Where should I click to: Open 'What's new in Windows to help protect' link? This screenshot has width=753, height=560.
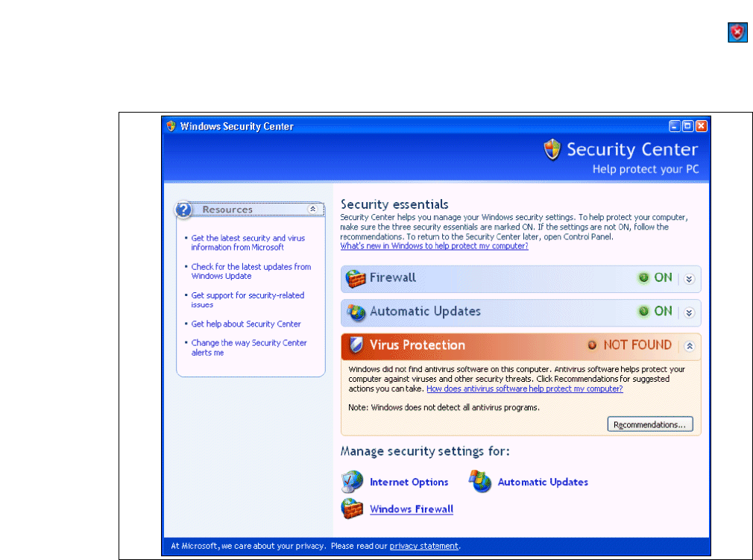434,246
